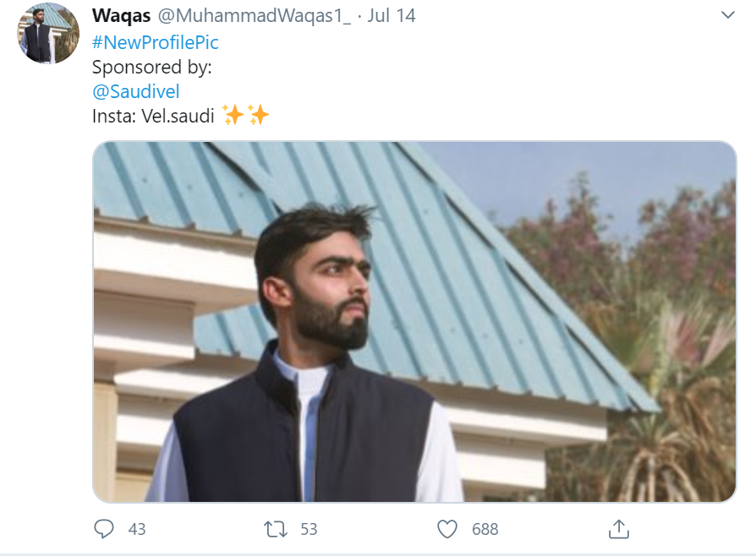756x556 pixels.
Task: Open the share tweet upload icon
Action: [619, 528]
